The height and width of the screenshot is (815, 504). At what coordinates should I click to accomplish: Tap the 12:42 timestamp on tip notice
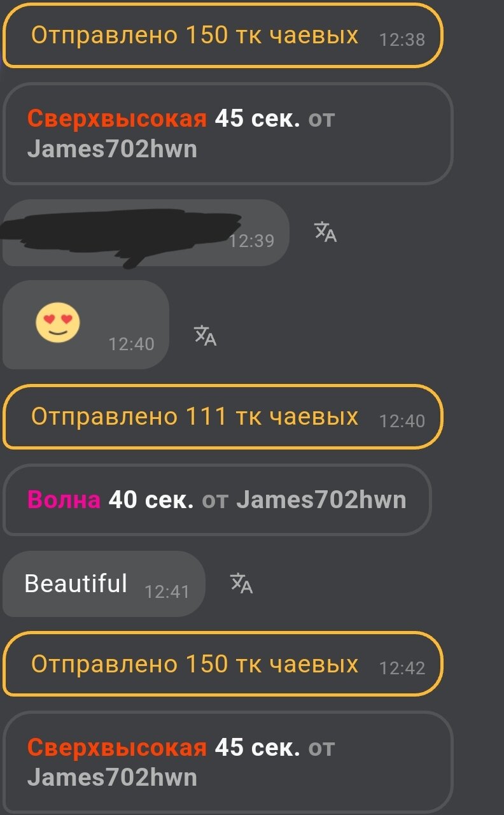[x=402, y=668]
